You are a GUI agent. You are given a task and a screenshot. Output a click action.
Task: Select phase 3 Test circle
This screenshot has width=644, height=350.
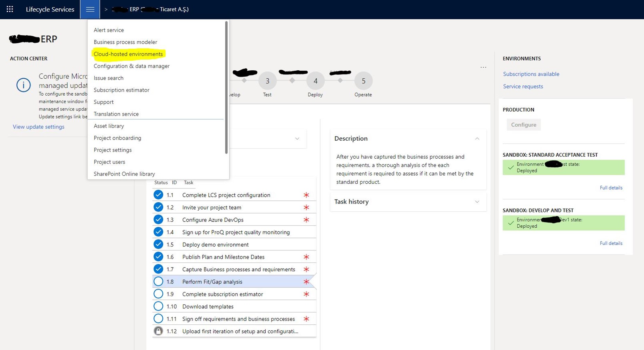coord(267,81)
